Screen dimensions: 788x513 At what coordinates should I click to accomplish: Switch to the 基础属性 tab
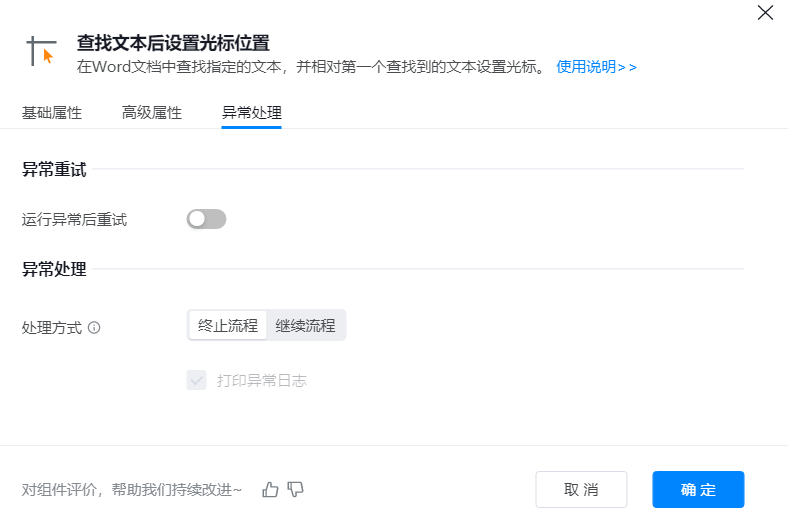(x=52, y=112)
